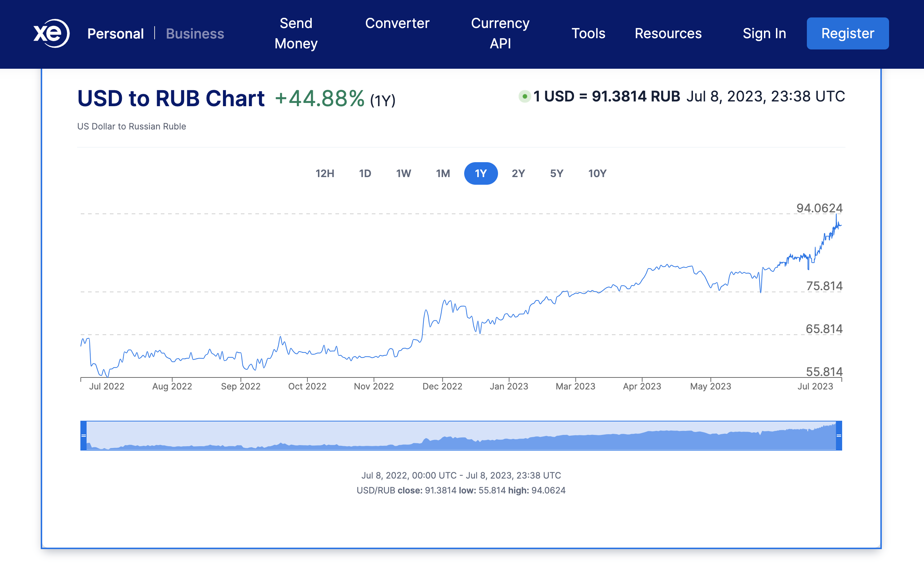Click the (1Y) period label beside percentage

(383, 101)
